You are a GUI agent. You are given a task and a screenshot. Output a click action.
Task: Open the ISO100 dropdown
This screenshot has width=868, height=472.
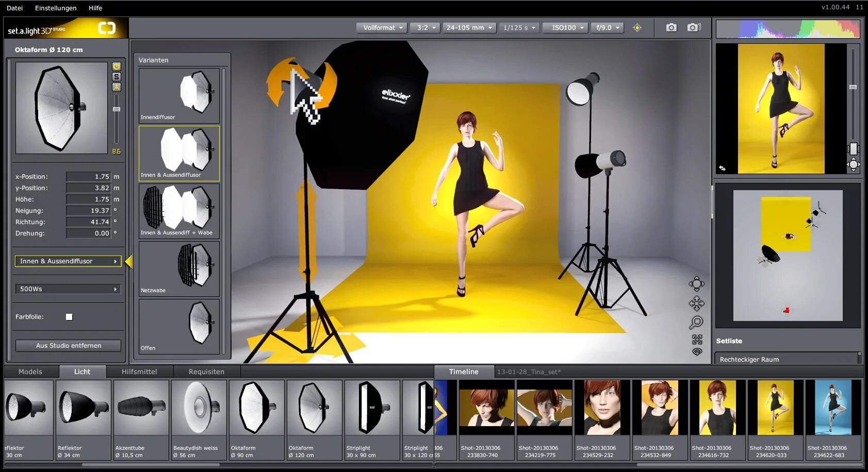565,28
